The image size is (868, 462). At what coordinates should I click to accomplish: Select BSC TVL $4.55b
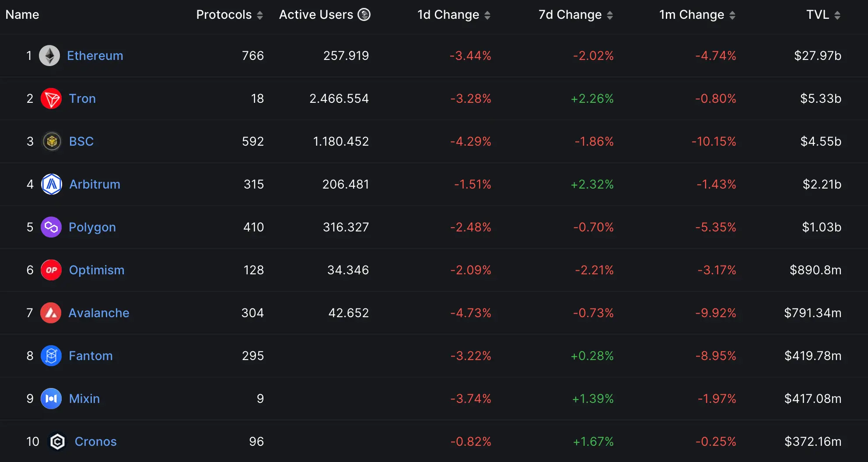821,141
